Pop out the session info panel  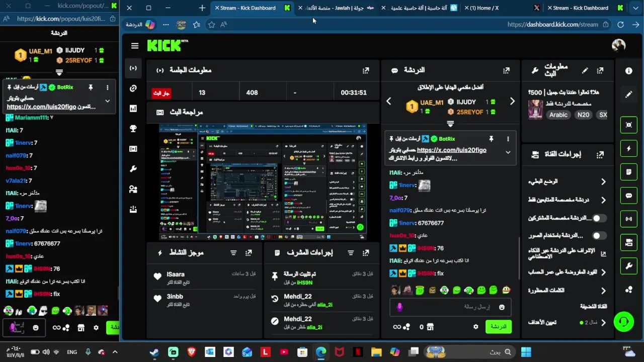pyautogui.click(x=366, y=70)
